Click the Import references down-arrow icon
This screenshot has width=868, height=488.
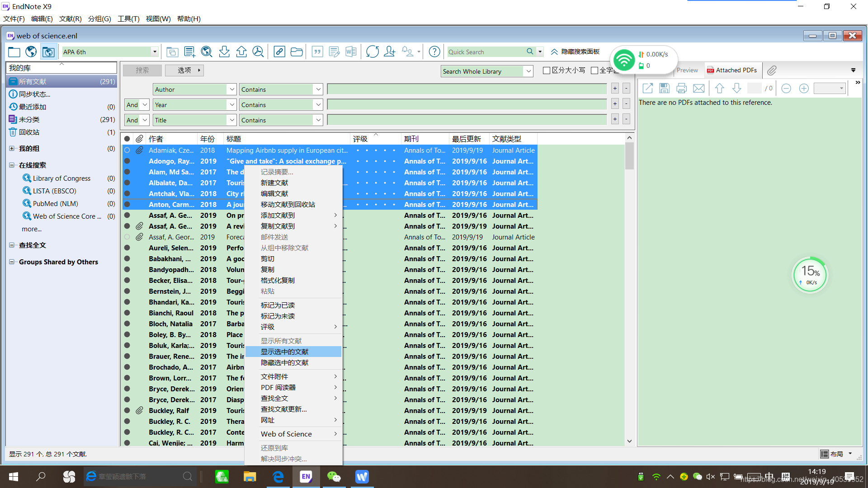[224, 52]
